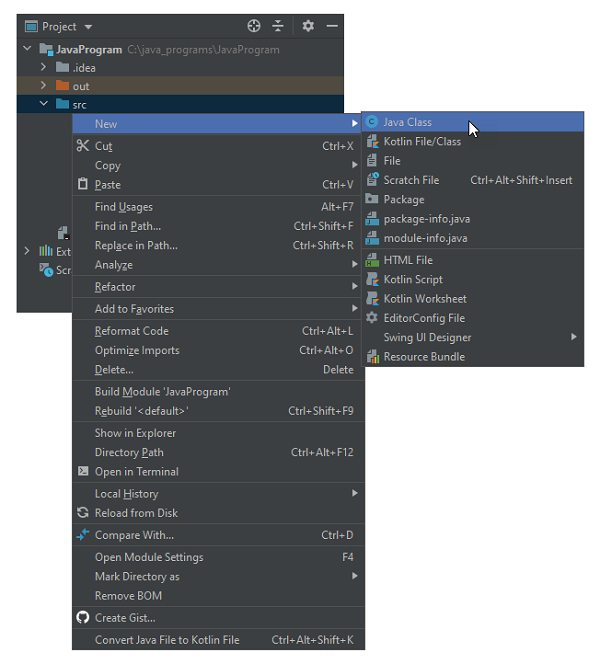The width and height of the screenshot is (600, 664).
Task: Hide the Project tool window with the minus icon
Action: pos(332,26)
